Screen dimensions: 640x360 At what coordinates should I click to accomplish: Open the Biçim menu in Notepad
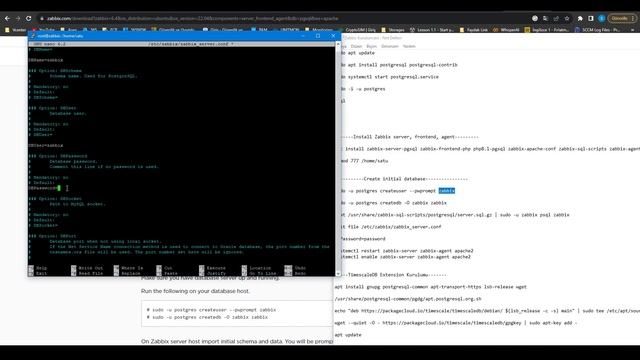(x=371, y=47)
